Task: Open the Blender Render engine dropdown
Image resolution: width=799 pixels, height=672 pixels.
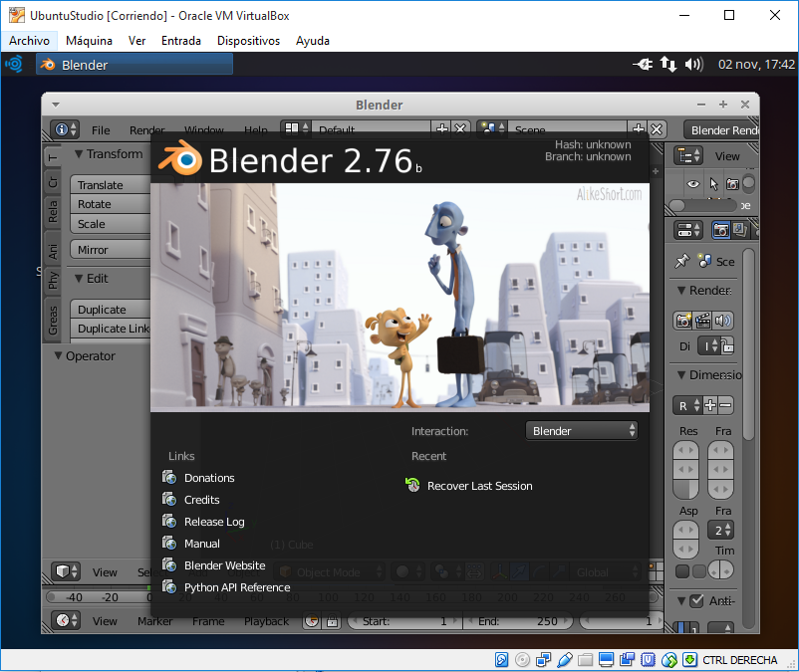Action: 721,130
